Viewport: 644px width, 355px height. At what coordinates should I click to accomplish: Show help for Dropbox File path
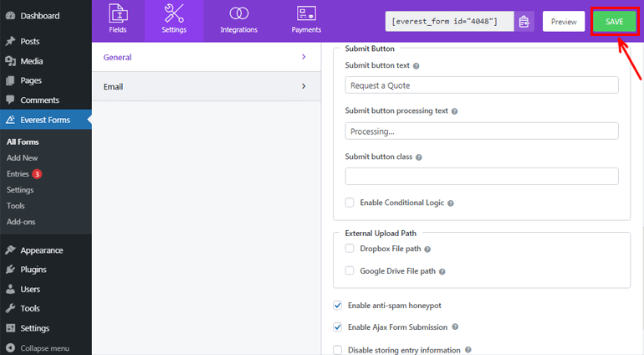point(427,250)
